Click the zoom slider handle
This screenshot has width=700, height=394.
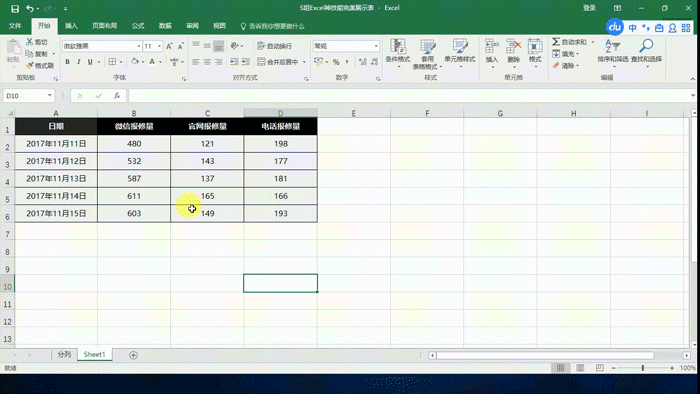point(643,368)
